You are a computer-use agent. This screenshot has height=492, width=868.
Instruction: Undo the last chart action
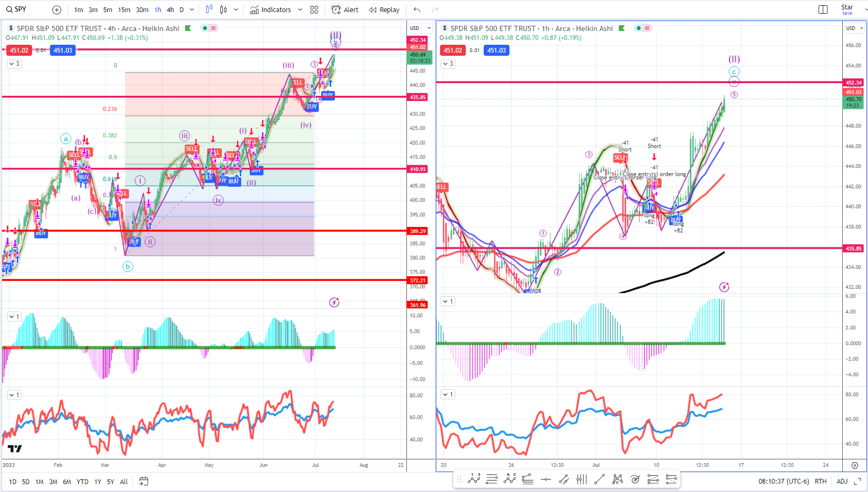(417, 9)
